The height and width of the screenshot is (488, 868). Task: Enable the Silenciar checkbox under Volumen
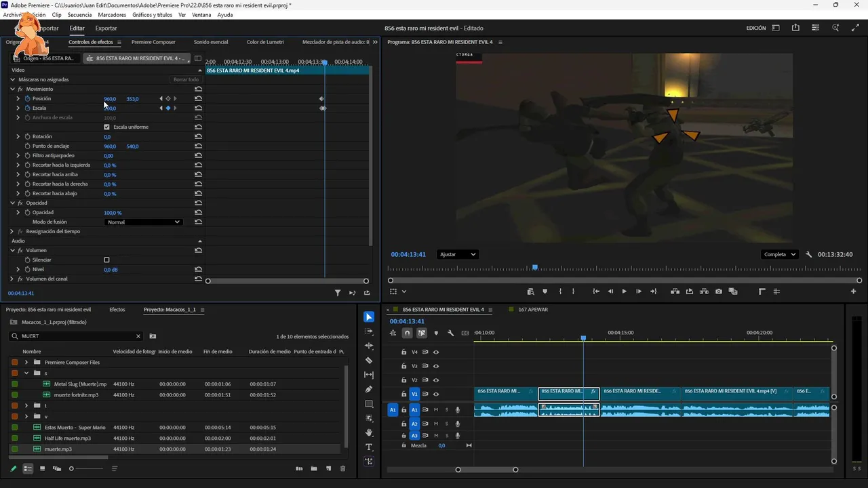tap(106, 260)
